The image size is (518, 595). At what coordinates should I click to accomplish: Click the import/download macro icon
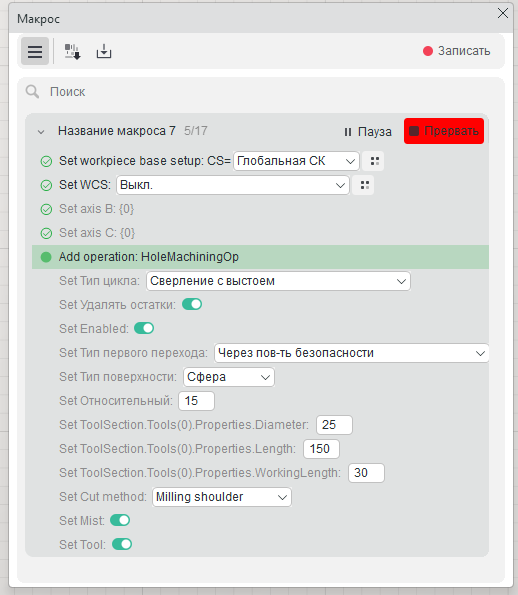coord(104,51)
